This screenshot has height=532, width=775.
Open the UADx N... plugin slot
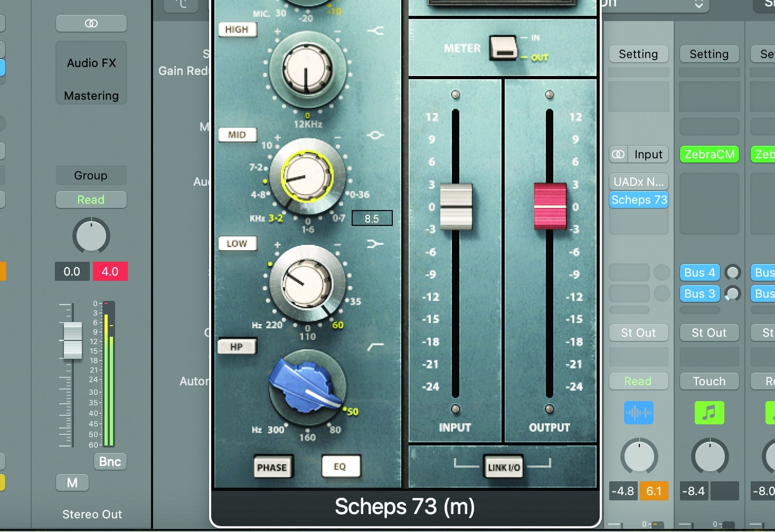click(638, 182)
